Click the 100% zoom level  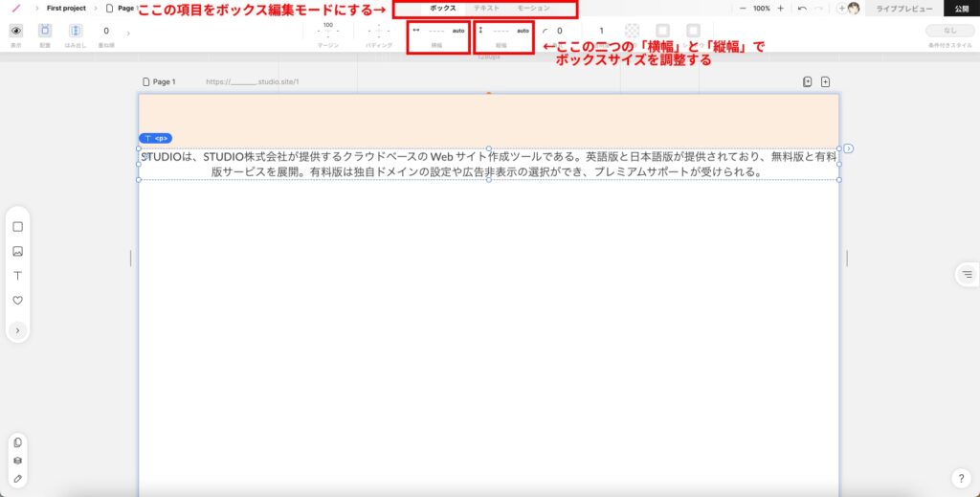(761, 9)
